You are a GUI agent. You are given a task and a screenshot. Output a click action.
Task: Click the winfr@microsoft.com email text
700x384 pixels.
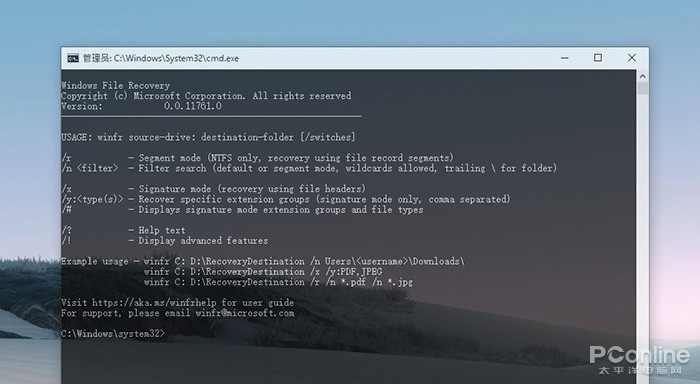point(245,313)
